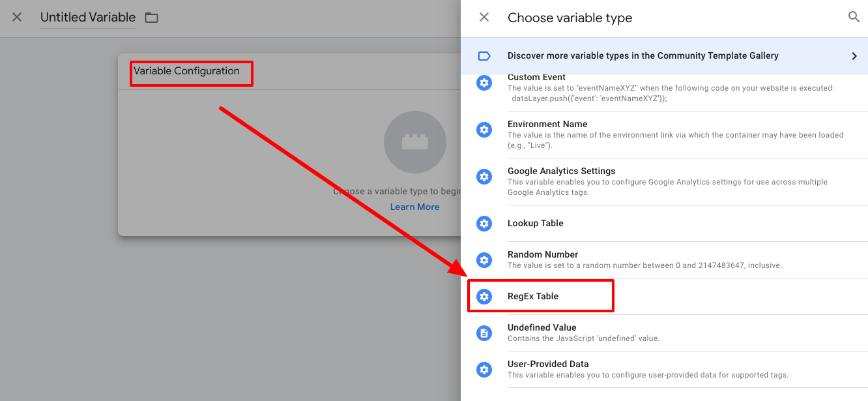868x401 pixels.
Task: Choose Random Number variable type
Action: click(x=665, y=260)
